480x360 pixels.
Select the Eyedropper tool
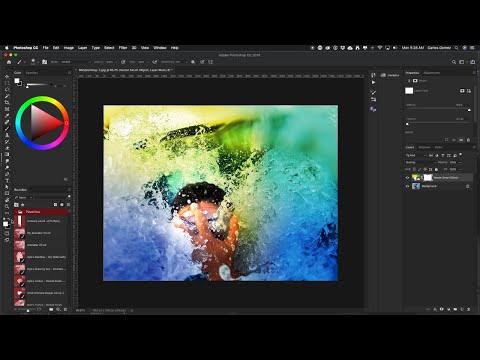(x=7, y=116)
